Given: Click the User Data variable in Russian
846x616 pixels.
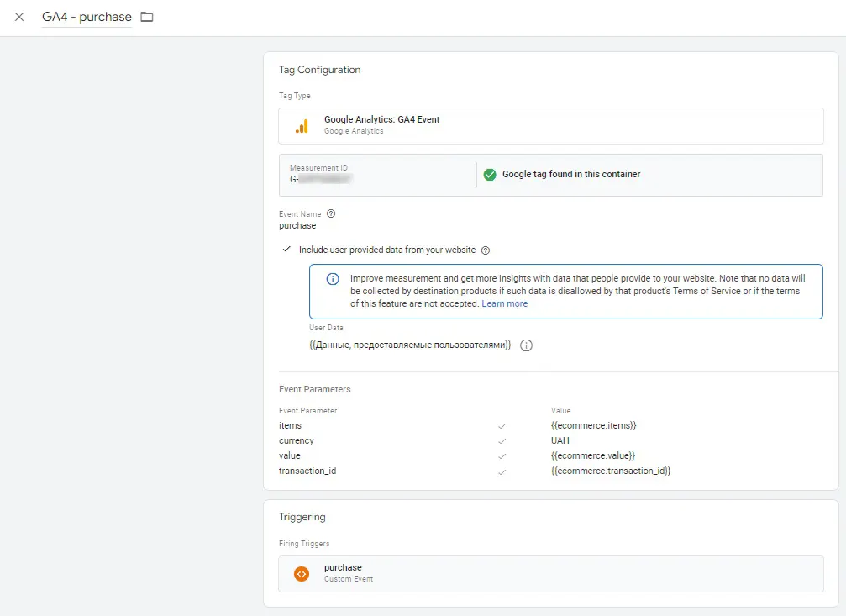Looking at the screenshot, I should pyautogui.click(x=410, y=345).
